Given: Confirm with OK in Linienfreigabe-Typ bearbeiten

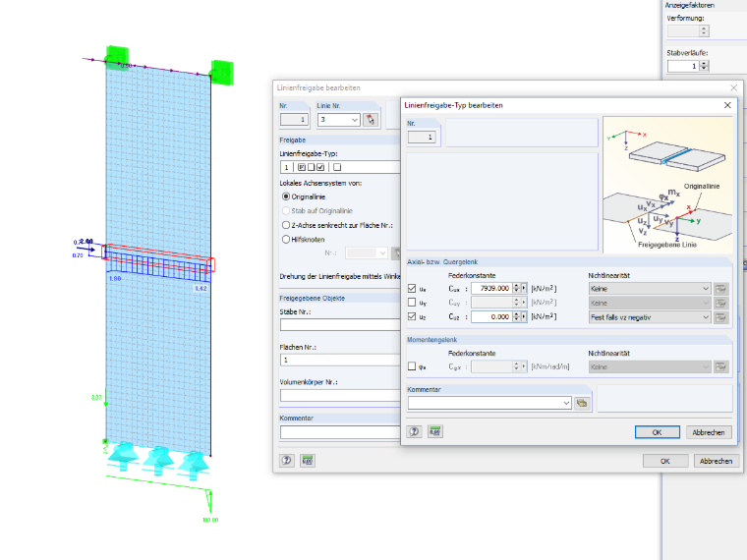Looking at the screenshot, I should coord(657,432).
